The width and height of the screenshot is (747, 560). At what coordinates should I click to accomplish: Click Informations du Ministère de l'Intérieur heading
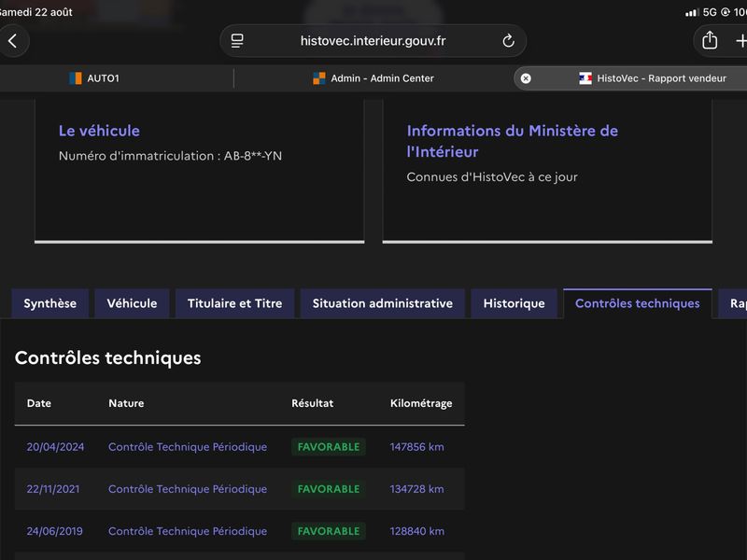pos(512,142)
